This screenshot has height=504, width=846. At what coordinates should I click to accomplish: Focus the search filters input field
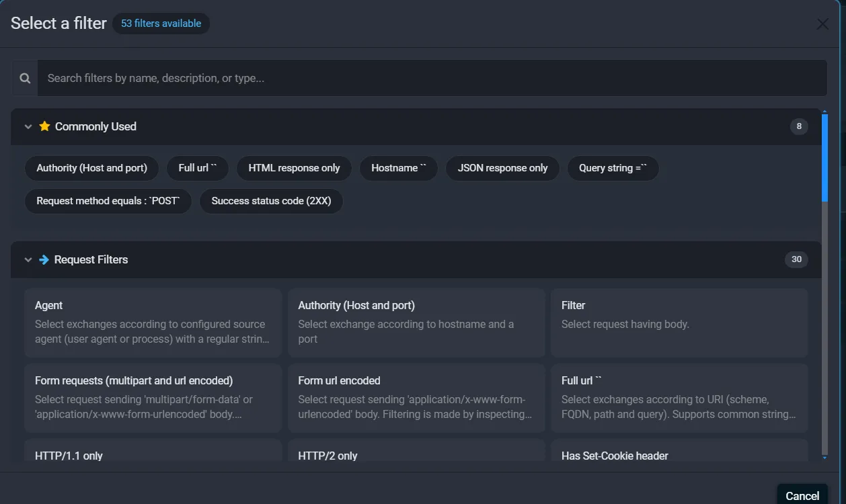[x=432, y=78]
